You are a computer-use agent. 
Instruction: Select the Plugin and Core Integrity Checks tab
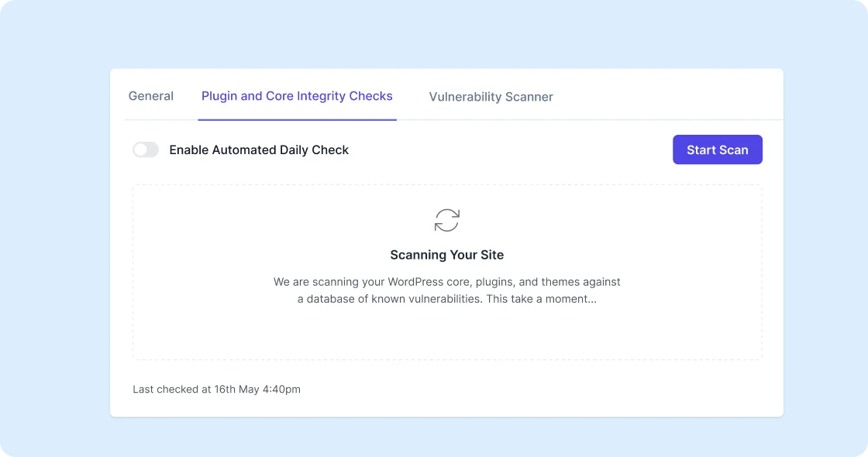point(297,96)
